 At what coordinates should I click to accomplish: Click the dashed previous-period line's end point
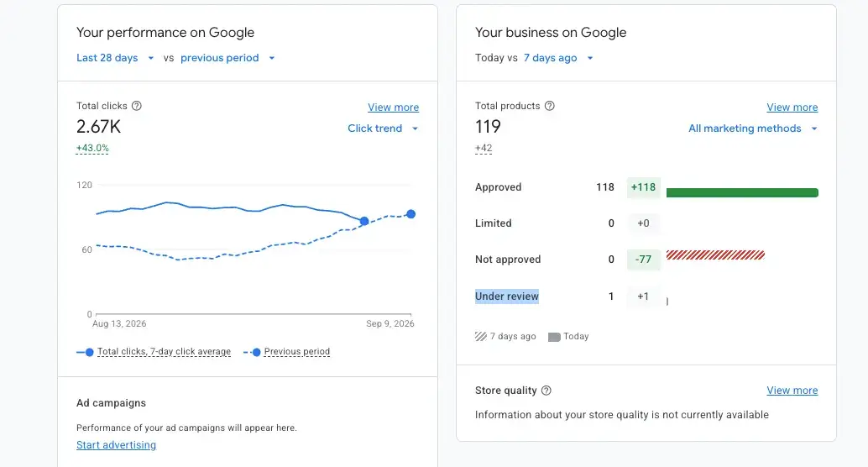tap(410, 214)
